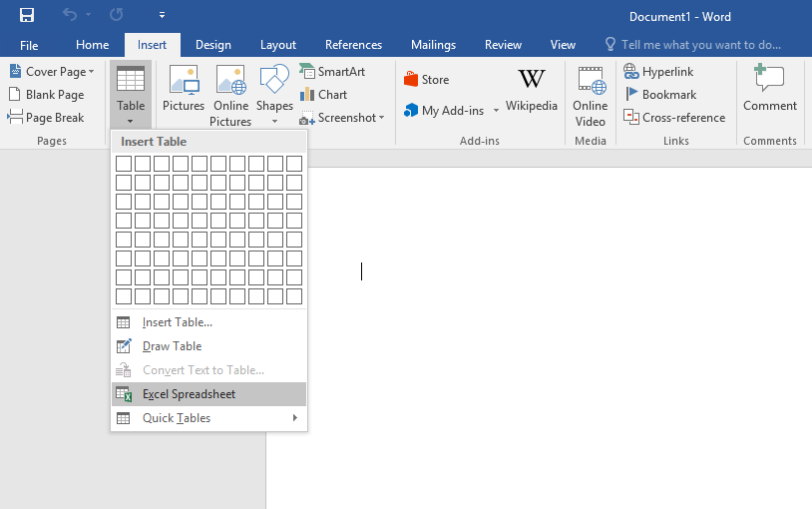Add a new Comment
Viewport: 812px width, 509px height.
click(770, 88)
